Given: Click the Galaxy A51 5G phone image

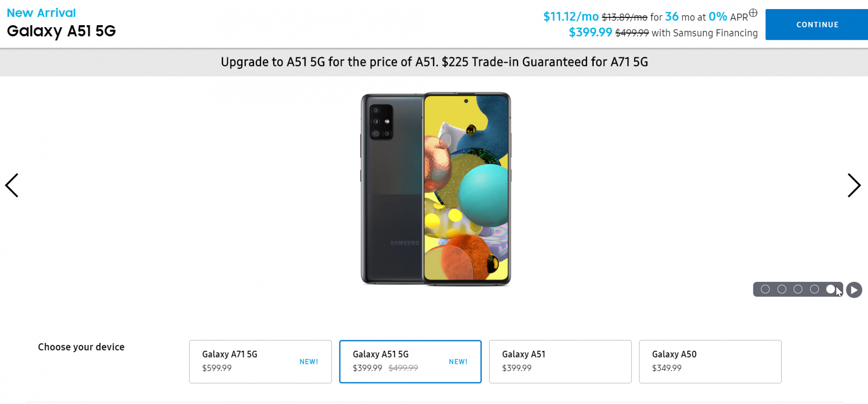Looking at the screenshot, I should coord(436,189).
